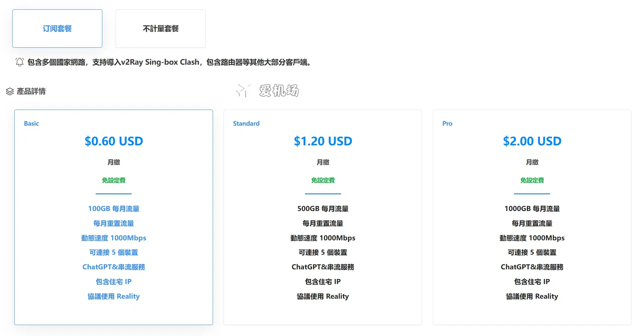
Task: Click 動態速度 1000Mbps in Basic card
Action: click(x=114, y=238)
